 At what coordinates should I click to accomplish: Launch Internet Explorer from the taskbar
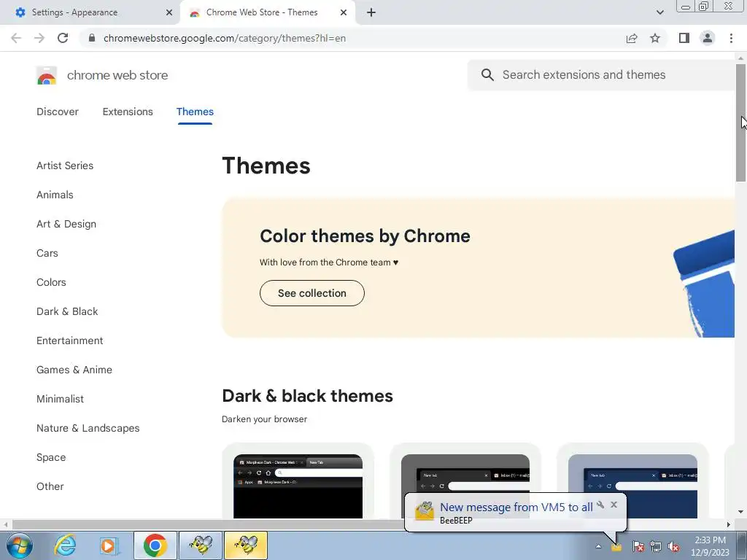pos(65,545)
